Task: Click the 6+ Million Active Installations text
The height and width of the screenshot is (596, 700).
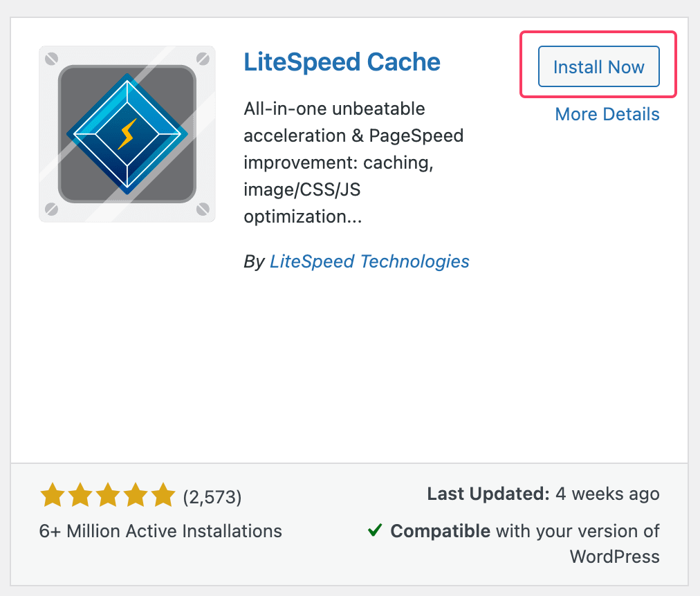Action: (160, 531)
